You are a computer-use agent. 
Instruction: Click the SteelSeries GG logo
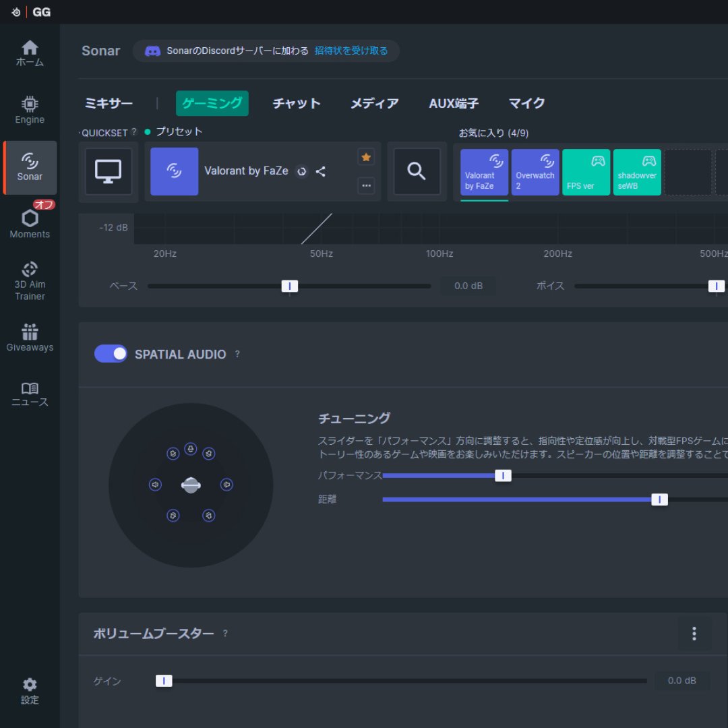pos(30,12)
